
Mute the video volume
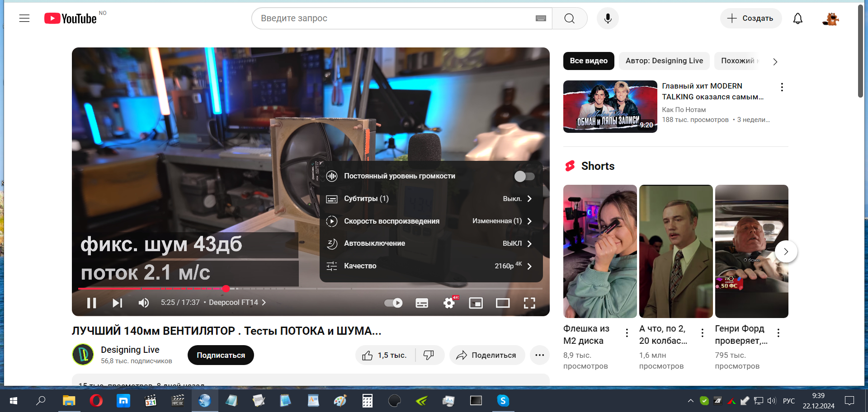pyautogui.click(x=143, y=303)
